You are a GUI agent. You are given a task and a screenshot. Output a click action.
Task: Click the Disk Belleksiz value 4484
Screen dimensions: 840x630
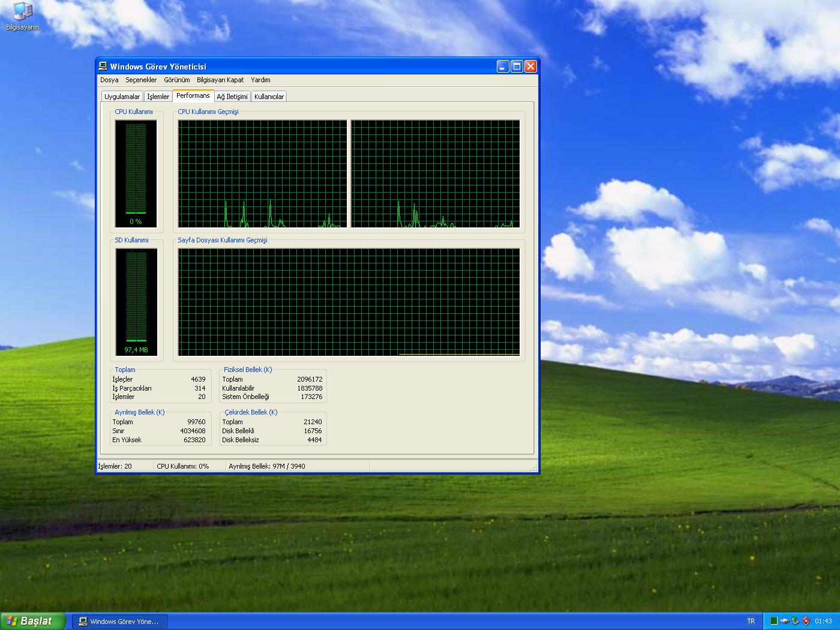coord(314,440)
